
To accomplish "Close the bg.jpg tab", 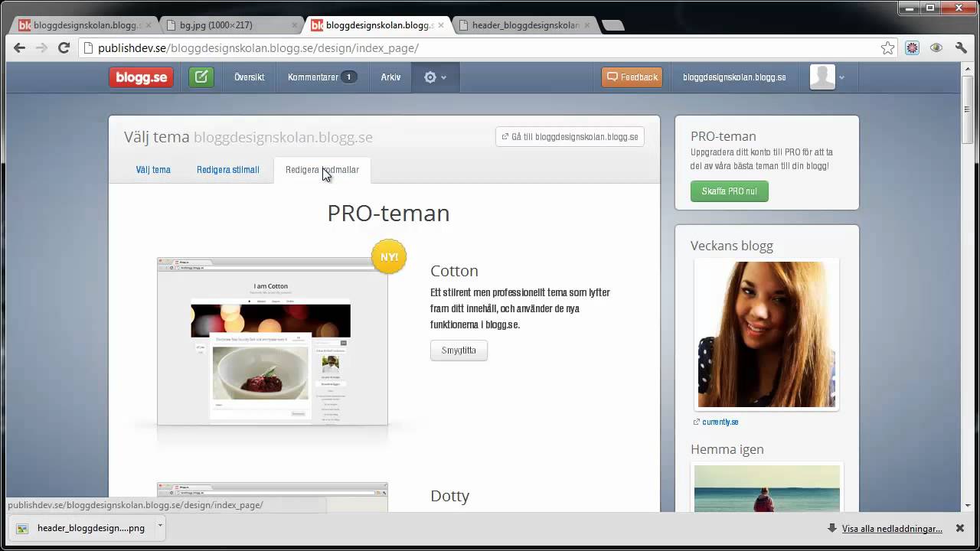I will coord(294,25).
